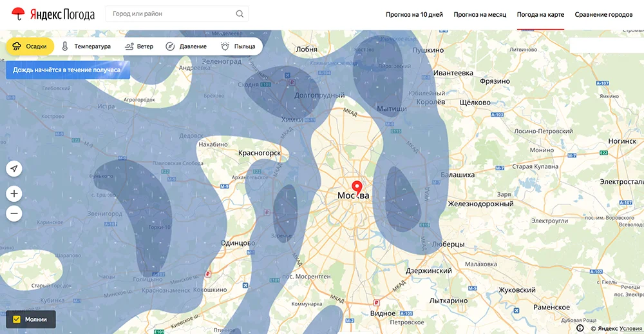The width and height of the screenshot is (644, 334).
Task: Click the city label Химки
Action: (x=292, y=119)
